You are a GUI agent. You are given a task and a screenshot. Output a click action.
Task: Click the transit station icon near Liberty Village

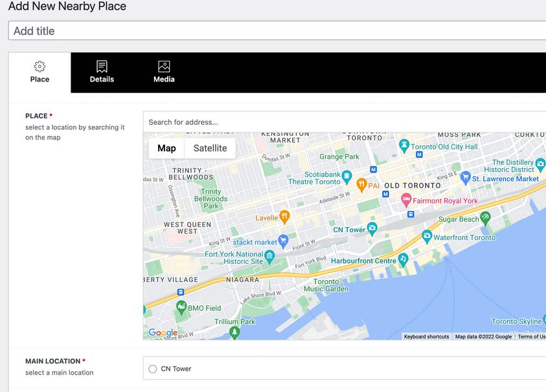coord(181,292)
